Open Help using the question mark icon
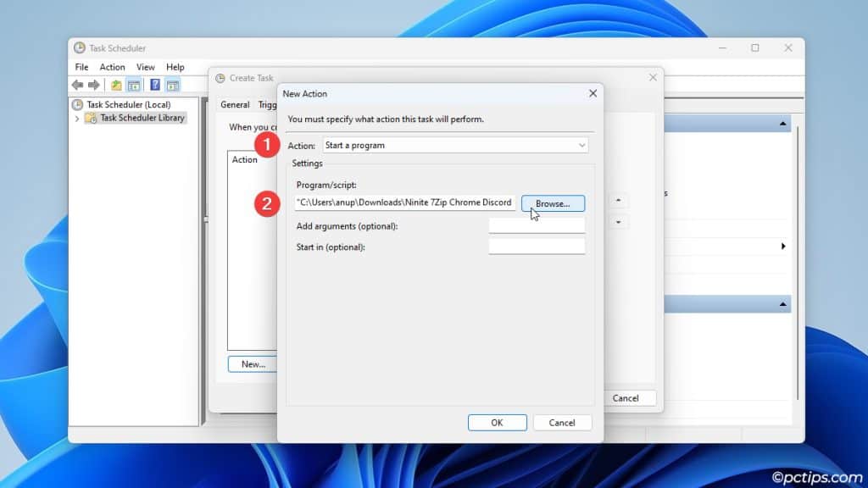 click(x=154, y=85)
